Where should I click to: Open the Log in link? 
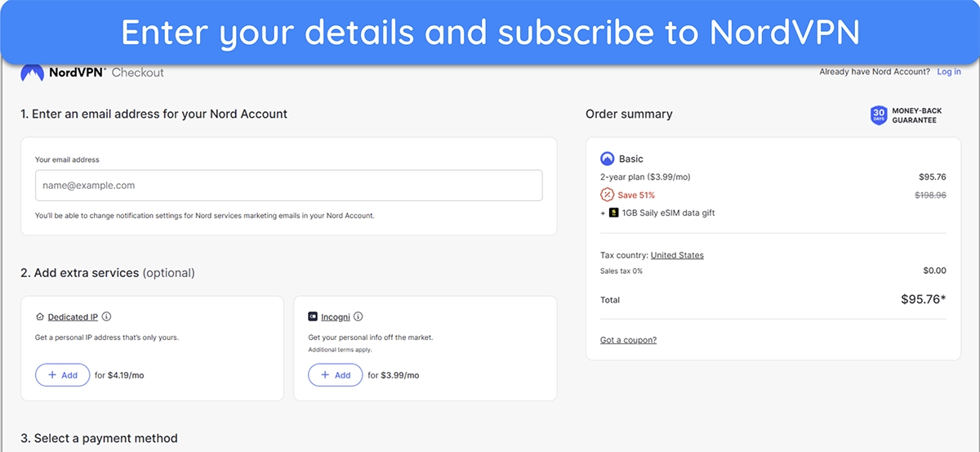[x=949, y=72]
